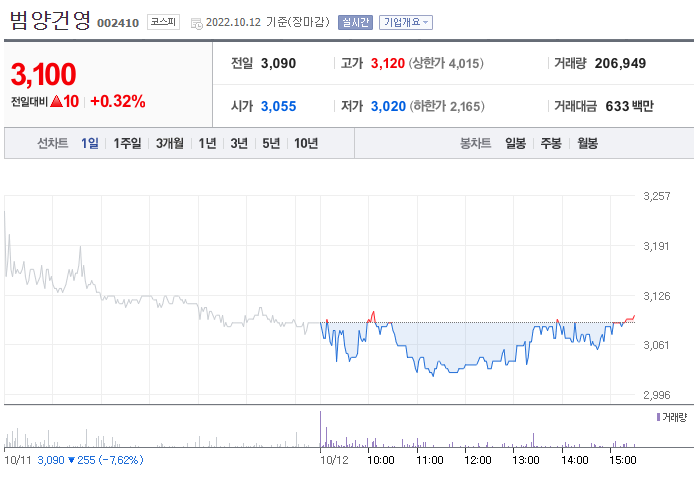Click the +0.32% change rate
This screenshot has width=694, height=477.
pyautogui.click(x=118, y=101)
